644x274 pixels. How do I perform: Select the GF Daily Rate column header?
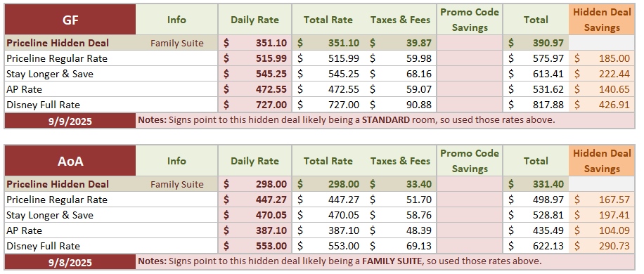tap(255, 20)
